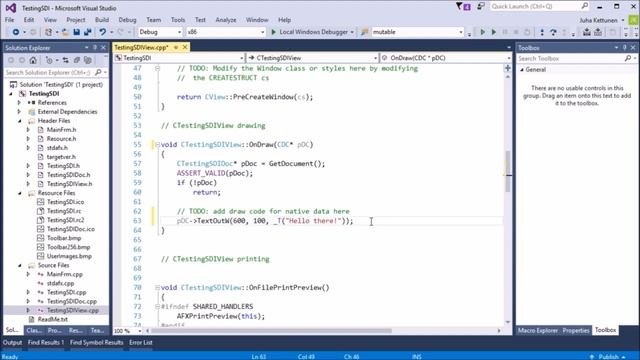
Task: Click the New Project toolbar icon
Action: click(48, 32)
